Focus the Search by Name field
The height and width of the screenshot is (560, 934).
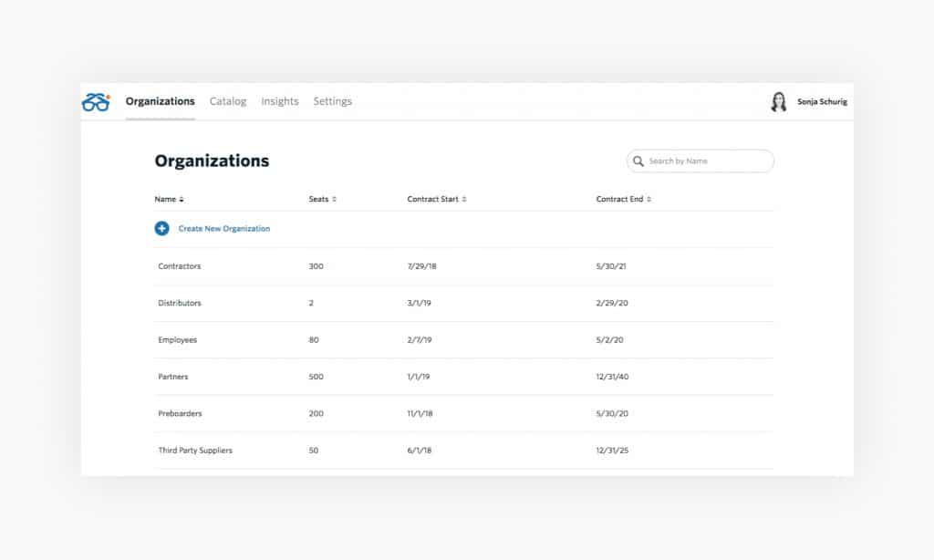coord(700,161)
